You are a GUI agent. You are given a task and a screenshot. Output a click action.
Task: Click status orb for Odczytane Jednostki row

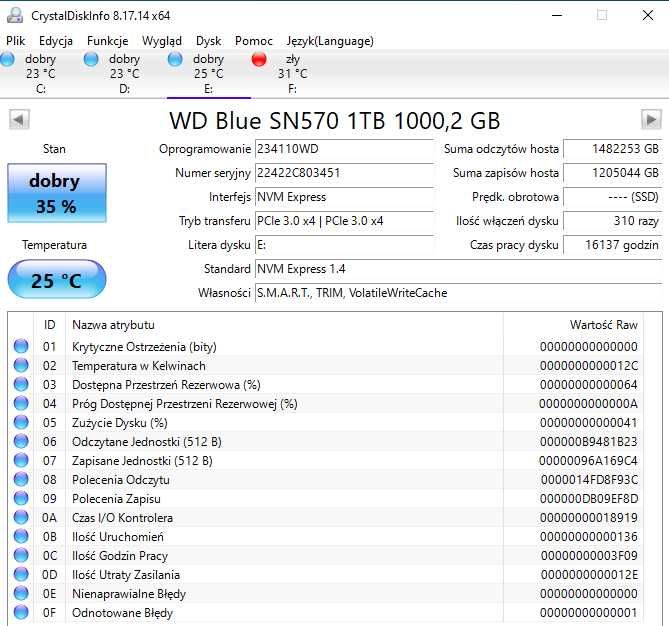coord(21,441)
